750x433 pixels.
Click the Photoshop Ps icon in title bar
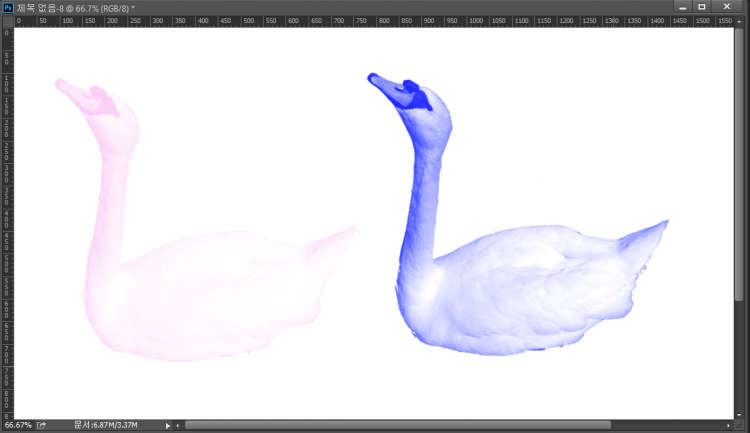click(8, 7)
